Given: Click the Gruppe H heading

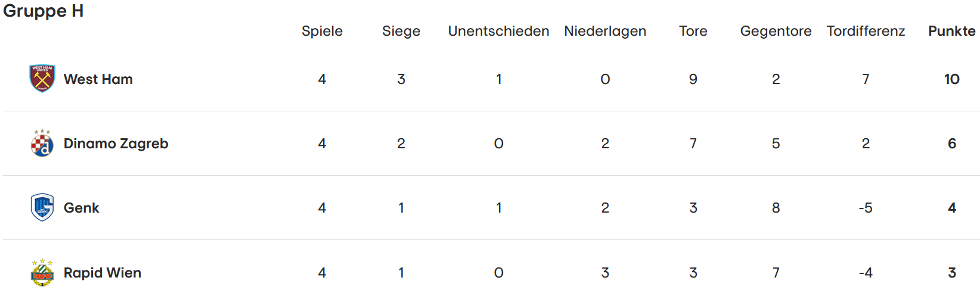Looking at the screenshot, I should (44, 11).
